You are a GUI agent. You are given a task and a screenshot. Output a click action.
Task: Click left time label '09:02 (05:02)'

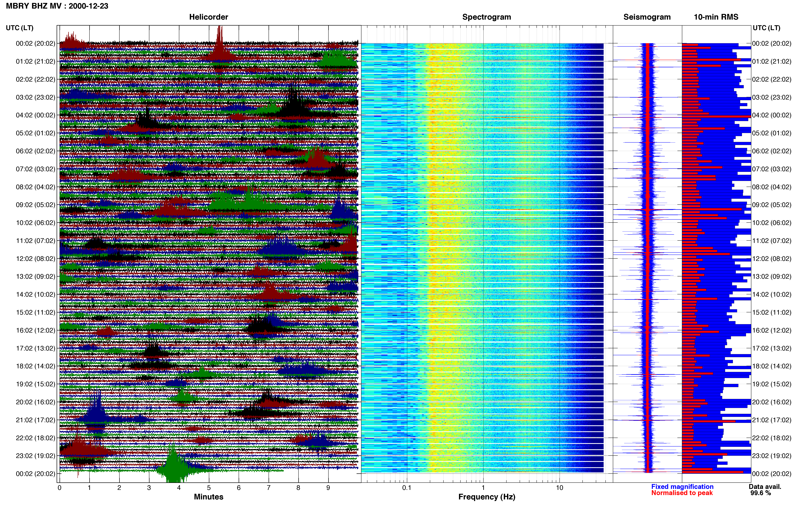[36, 205]
